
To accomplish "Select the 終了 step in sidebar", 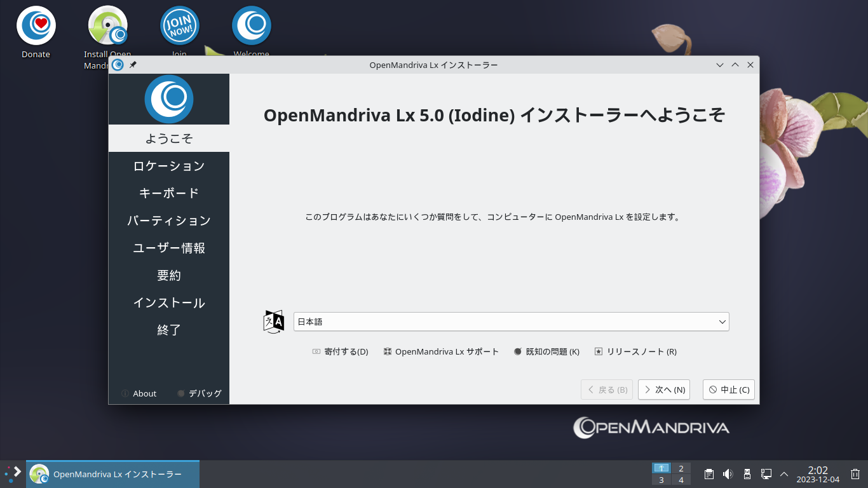I will coord(169,330).
